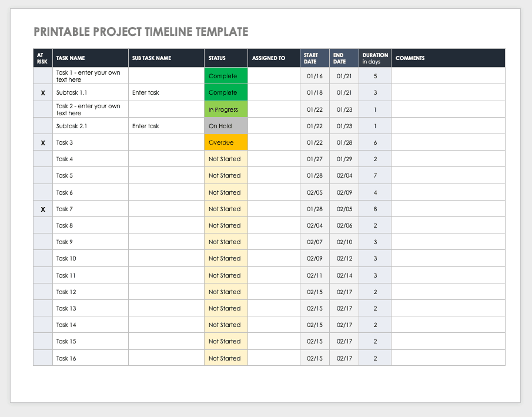Click the Task 10 name cell

click(x=66, y=259)
